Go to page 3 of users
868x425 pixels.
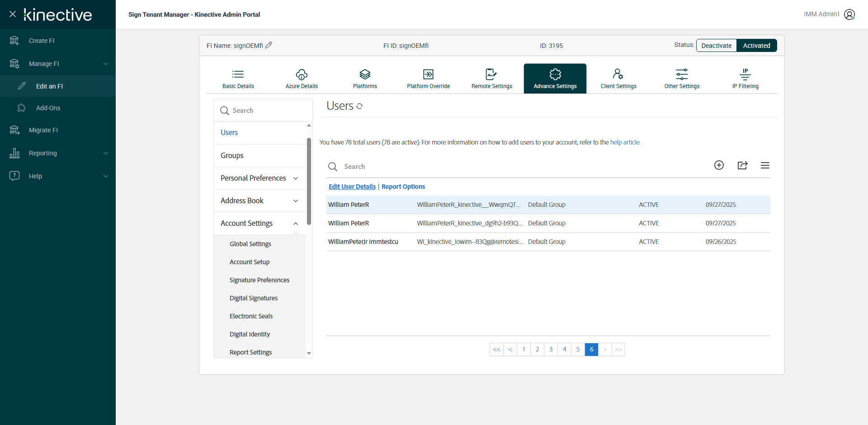coord(551,349)
